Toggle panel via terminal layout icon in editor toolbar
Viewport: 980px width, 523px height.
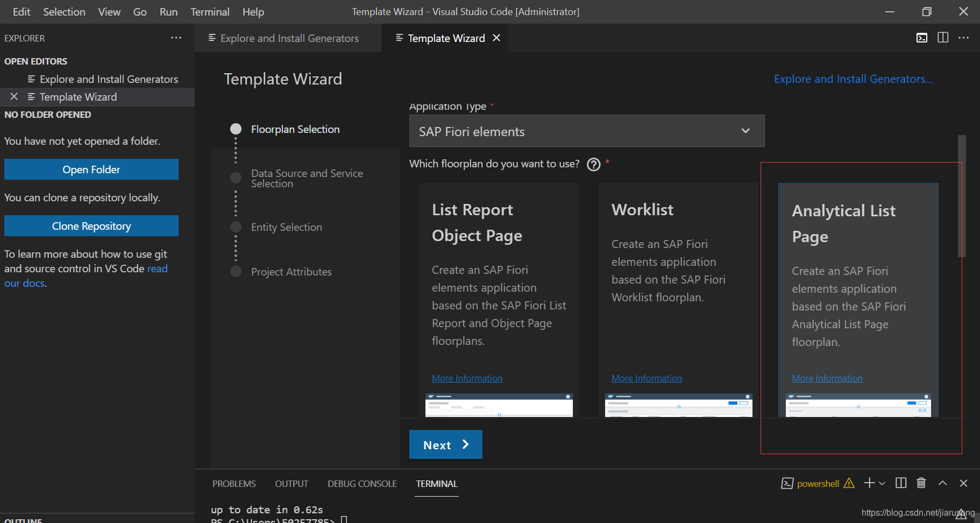tap(922, 38)
